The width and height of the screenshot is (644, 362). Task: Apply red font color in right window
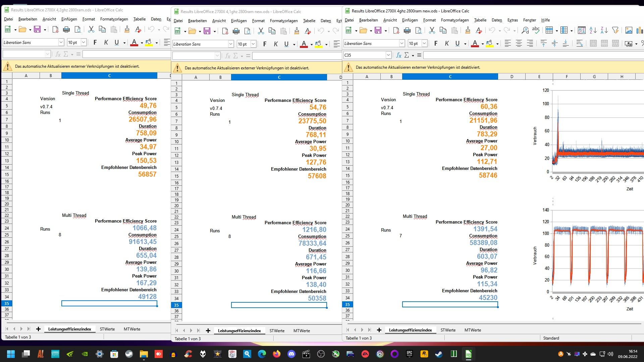pos(475,43)
